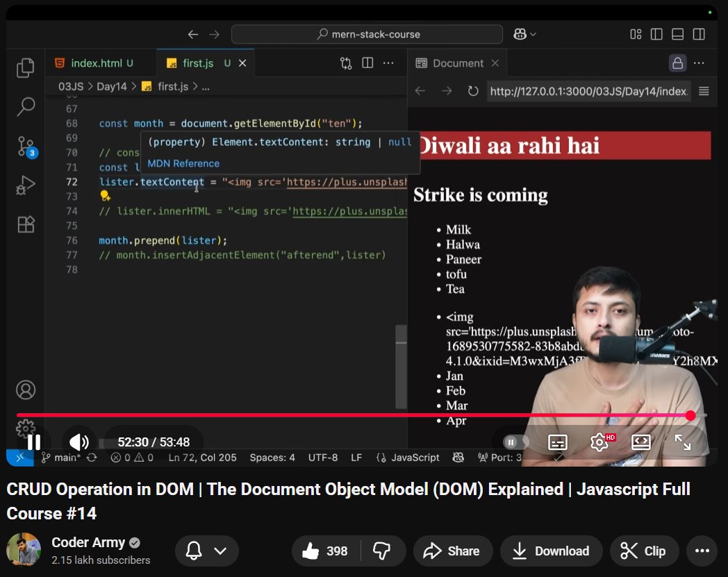Click the mern-stack-course command search box
The height and width of the screenshot is (577, 728).
click(367, 34)
